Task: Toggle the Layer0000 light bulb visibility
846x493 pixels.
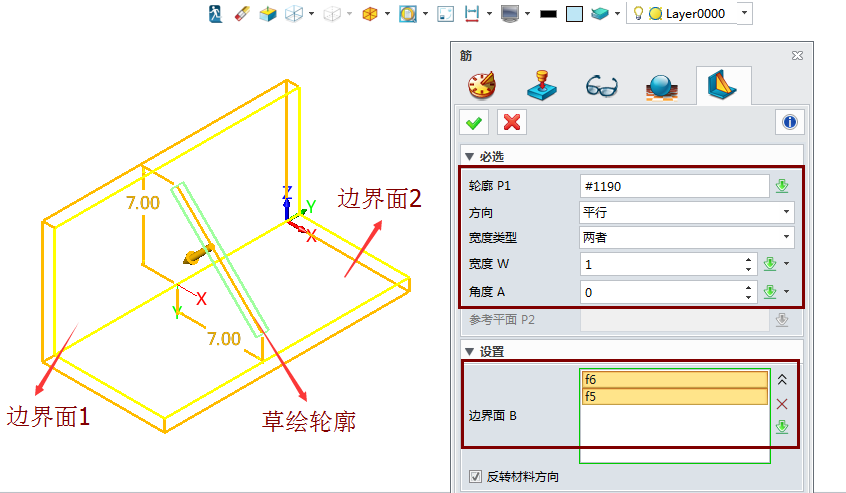Action: pos(637,14)
